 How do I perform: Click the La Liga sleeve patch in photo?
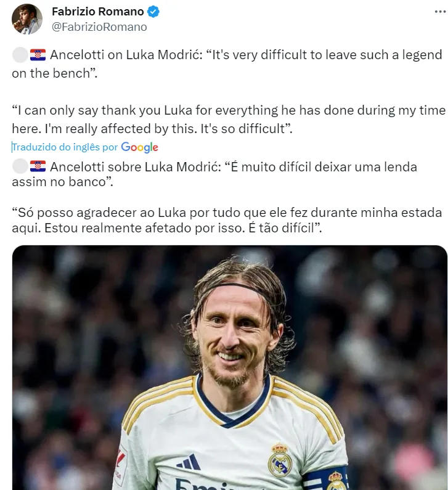[x=120, y=465]
